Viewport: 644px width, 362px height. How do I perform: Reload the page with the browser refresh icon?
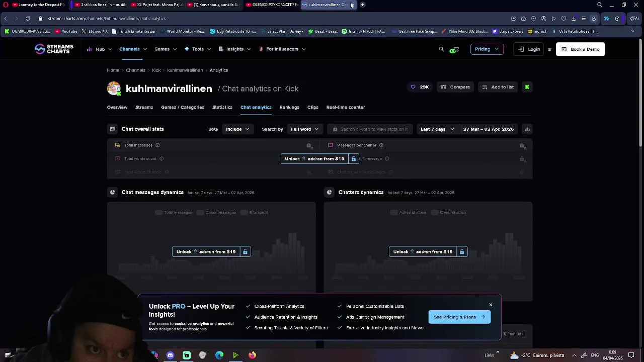(x=28, y=19)
